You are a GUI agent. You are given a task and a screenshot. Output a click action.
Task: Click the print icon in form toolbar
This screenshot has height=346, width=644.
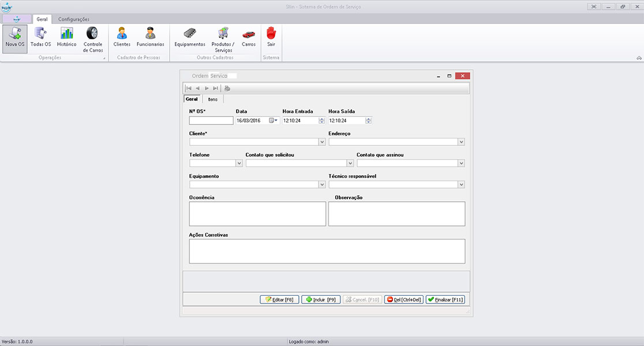[x=227, y=88]
